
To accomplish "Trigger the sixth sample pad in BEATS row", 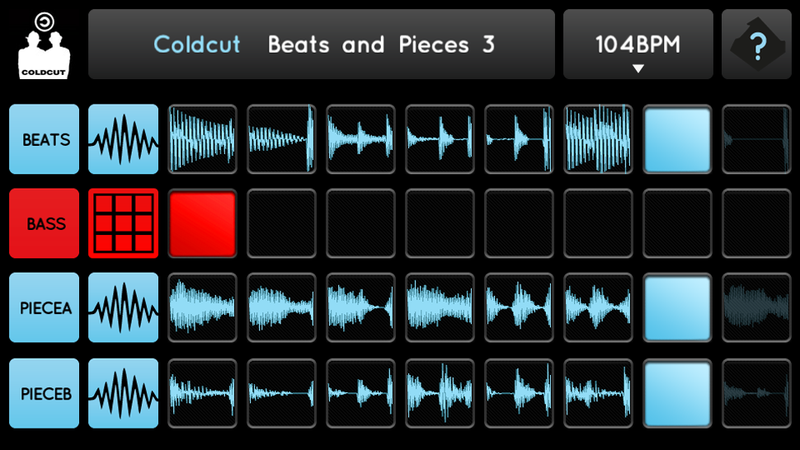I will click(598, 139).
